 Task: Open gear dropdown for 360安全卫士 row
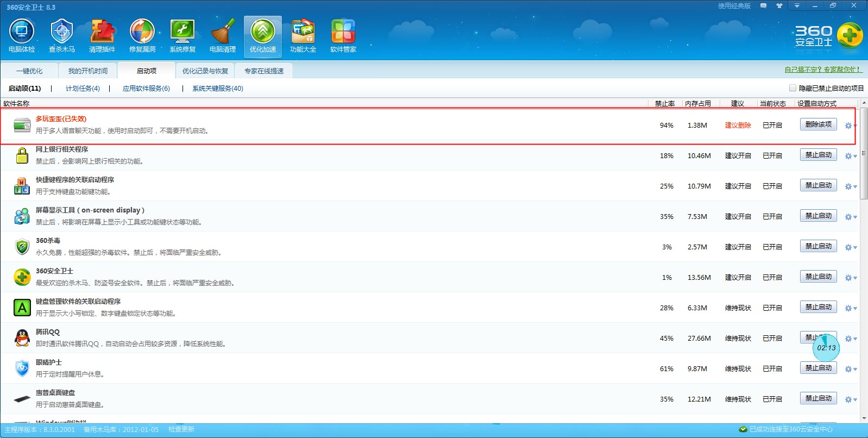[851, 278]
